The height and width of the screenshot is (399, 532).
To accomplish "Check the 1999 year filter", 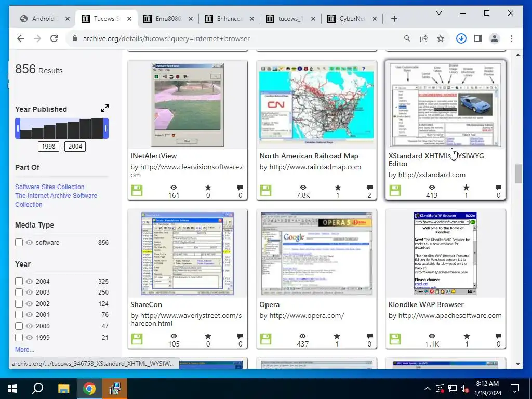I will pos(19,337).
